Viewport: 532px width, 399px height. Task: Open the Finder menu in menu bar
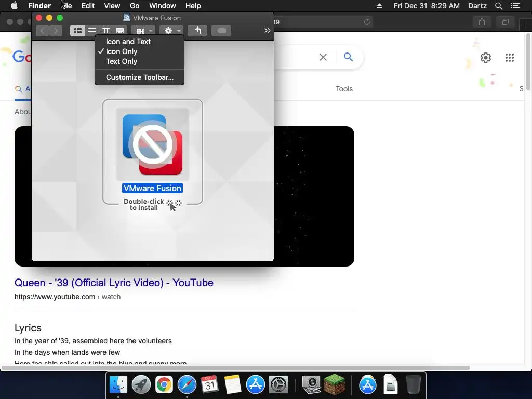[x=39, y=5]
